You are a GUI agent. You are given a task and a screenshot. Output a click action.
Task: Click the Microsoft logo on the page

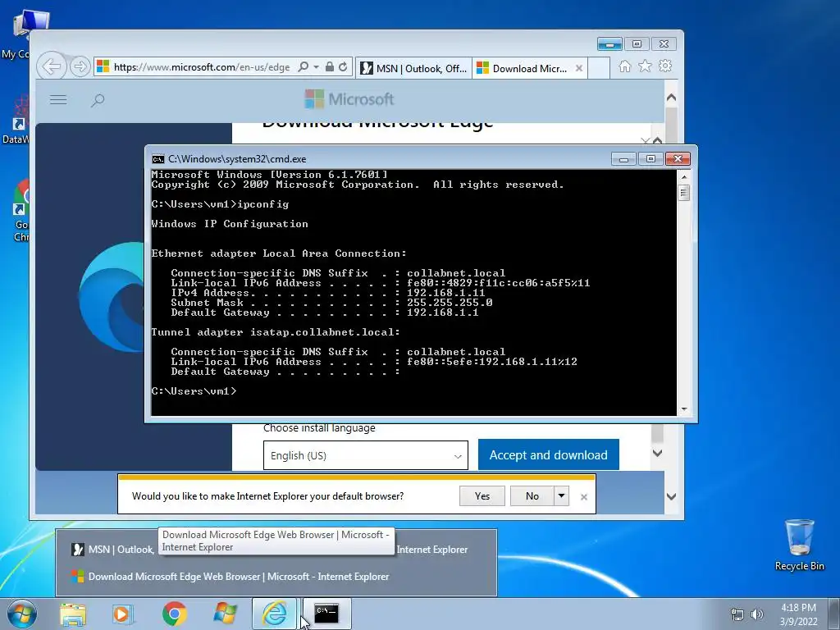[x=349, y=99]
